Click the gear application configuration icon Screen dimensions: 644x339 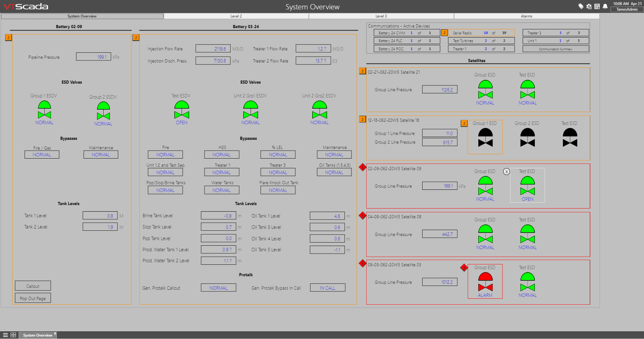tap(589, 6)
